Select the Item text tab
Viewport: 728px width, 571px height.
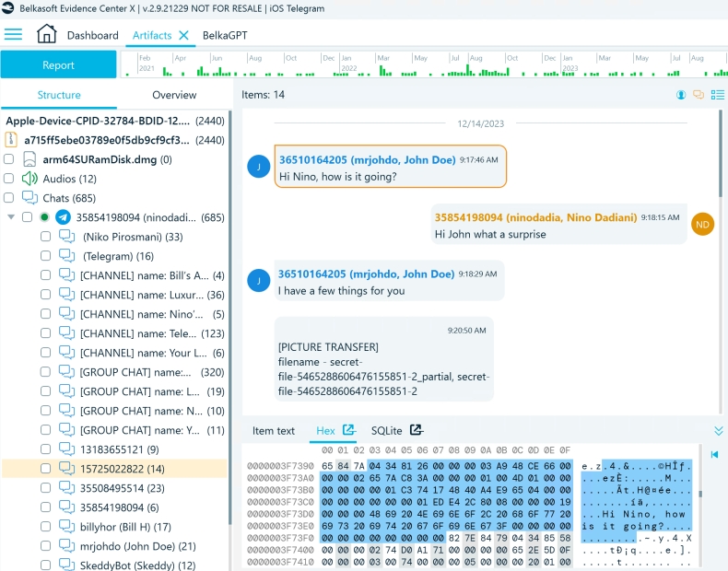point(274,430)
